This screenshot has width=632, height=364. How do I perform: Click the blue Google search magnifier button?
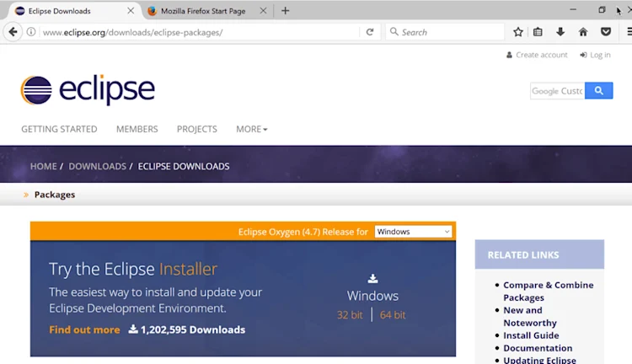point(598,91)
